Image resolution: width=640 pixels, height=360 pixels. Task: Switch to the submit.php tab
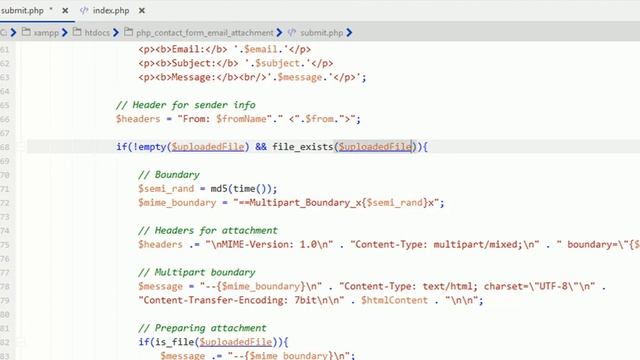[x=22, y=11]
